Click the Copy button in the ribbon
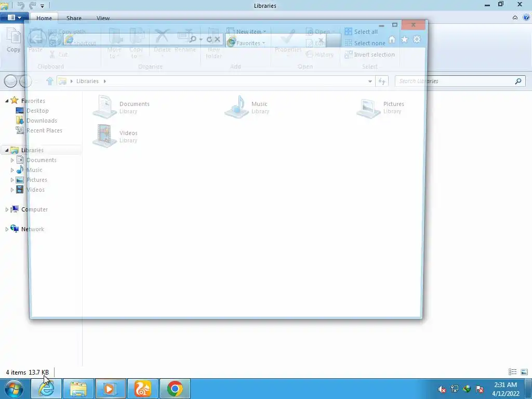 (14, 40)
